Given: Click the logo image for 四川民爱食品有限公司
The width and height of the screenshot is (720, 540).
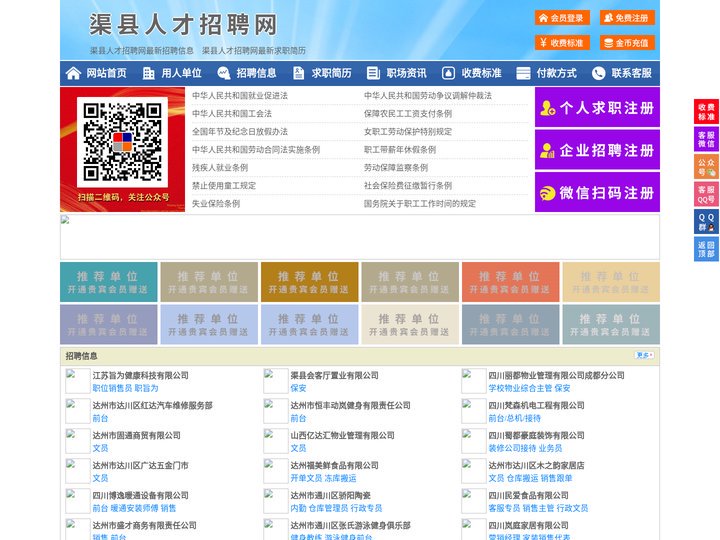Looking at the screenshot, I should (473, 501).
